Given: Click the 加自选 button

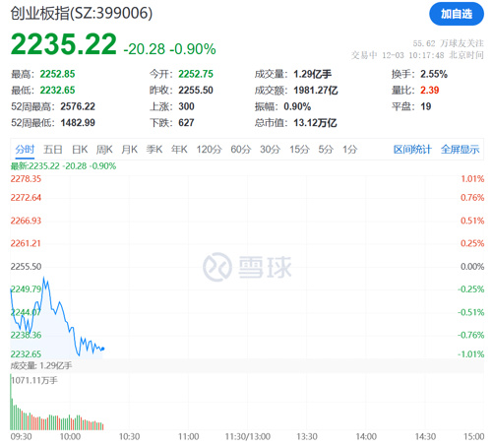Looking at the screenshot, I should 457,14.
